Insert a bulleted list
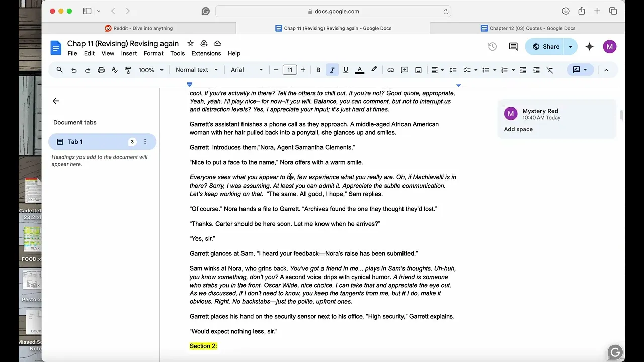This screenshot has height=362, width=644. pyautogui.click(x=486, y=70)
